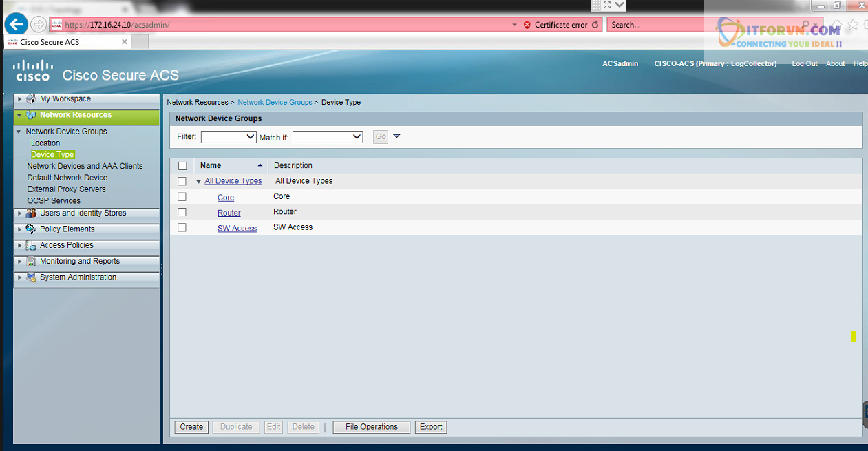
Task: Open the SW Access link
Action: (237, 229)
